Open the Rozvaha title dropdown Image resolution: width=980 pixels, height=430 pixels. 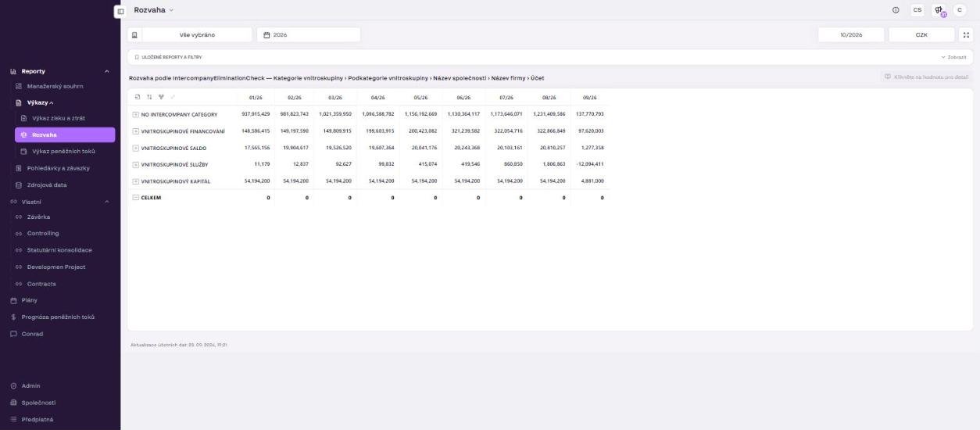click(153, 9)
